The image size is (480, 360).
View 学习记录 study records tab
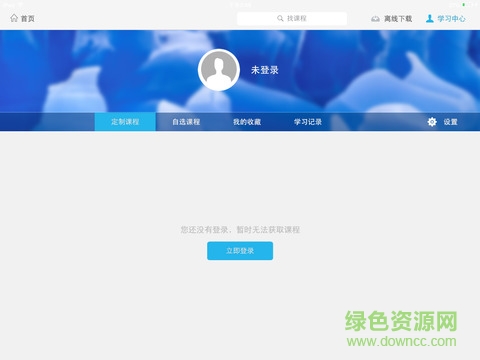tap(308, 122)
